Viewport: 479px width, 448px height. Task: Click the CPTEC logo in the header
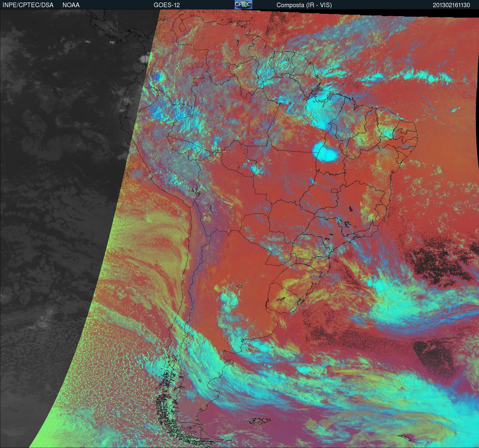[243, 5]
